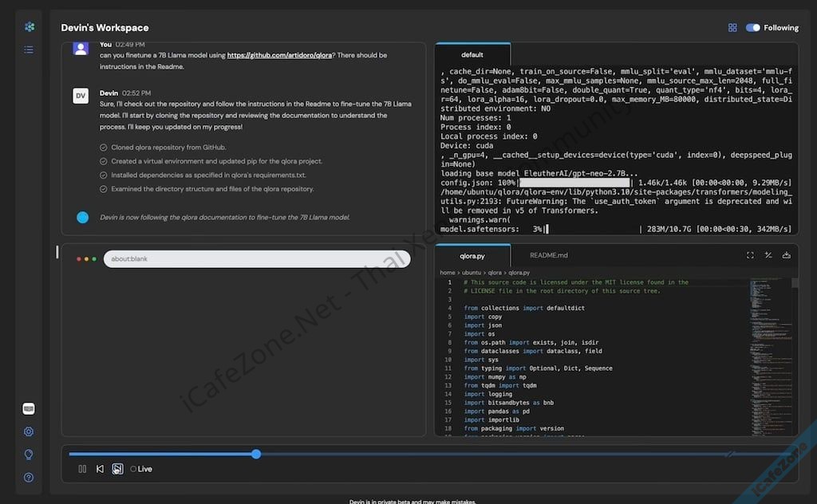Switch to the README.md tab
Viewport: 817px width, 504px height.
pos(549,256)
